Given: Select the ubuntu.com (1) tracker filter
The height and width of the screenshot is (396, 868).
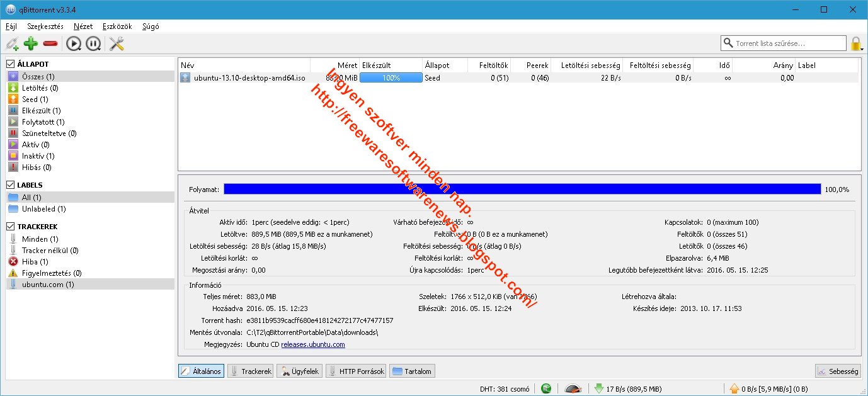Looking at the screenshot, I should pyautogui.click(x=89, y=285).
